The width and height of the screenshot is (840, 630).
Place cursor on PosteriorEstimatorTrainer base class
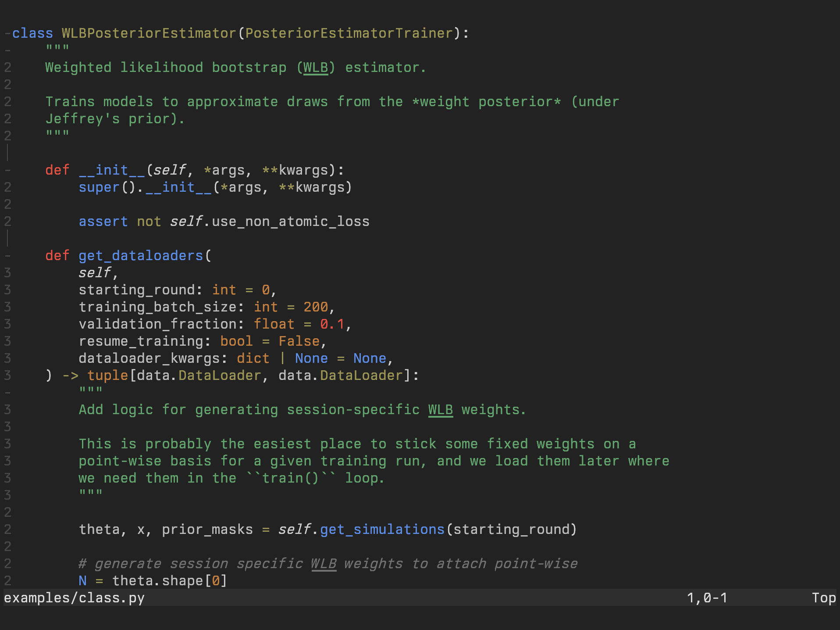click(x=349, y=33)
